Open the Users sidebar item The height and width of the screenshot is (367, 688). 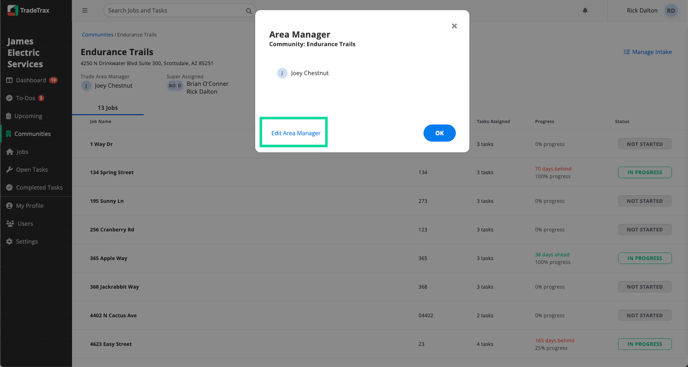tap(20, 223)
